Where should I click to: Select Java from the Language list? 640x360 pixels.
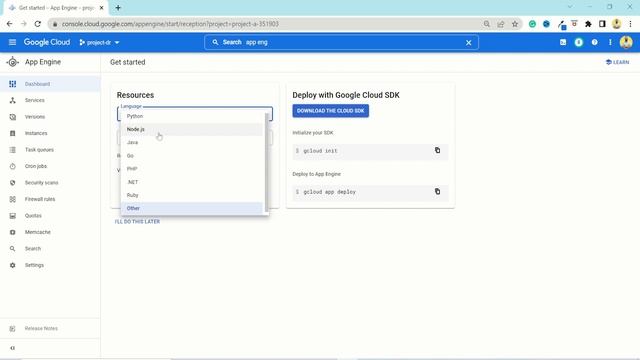pyautogui.click(x=192, y=142)
